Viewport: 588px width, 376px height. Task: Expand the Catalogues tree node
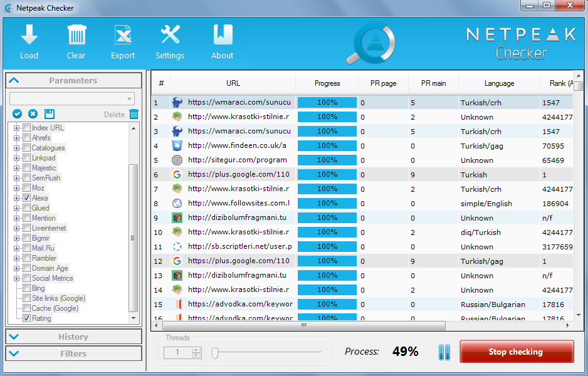pyautogui.click(x=16, y=148)
